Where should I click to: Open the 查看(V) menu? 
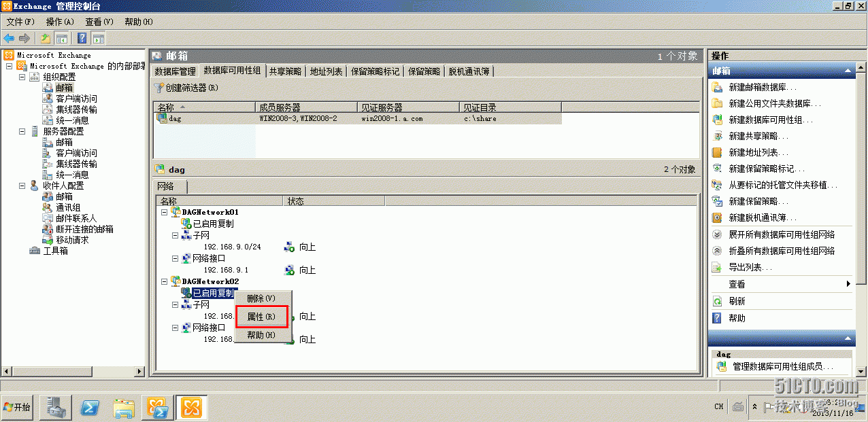tap(99, 22)
